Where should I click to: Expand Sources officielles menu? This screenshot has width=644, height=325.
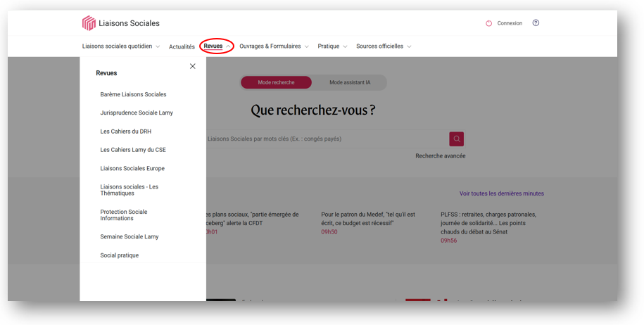[x=384, y=46]
